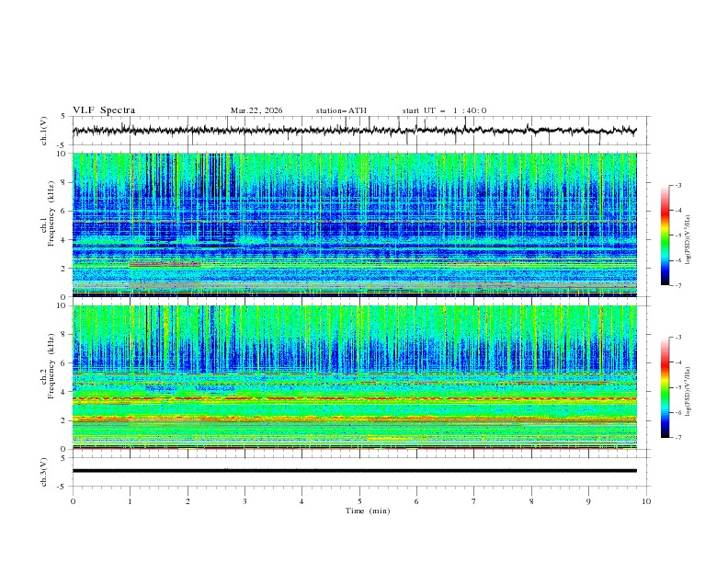
Task: Click the ch.2 PSD color bar
Action: tap(665, 387)
